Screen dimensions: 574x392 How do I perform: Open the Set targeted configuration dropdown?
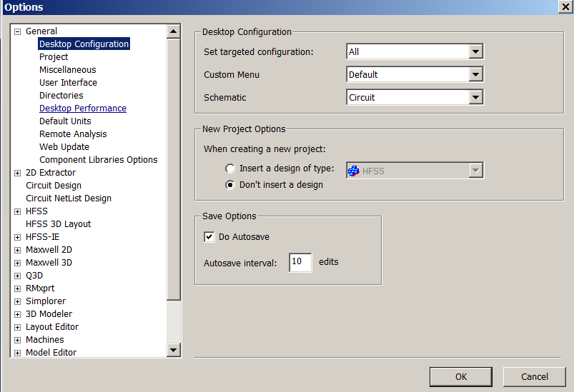pyautogui.click(x=475, y=51)
